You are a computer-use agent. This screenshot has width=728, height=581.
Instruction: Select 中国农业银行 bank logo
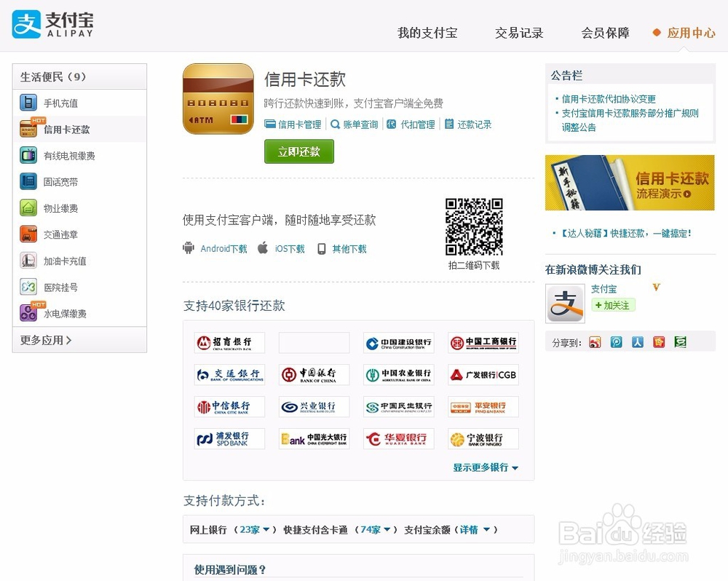pos(399,375)
